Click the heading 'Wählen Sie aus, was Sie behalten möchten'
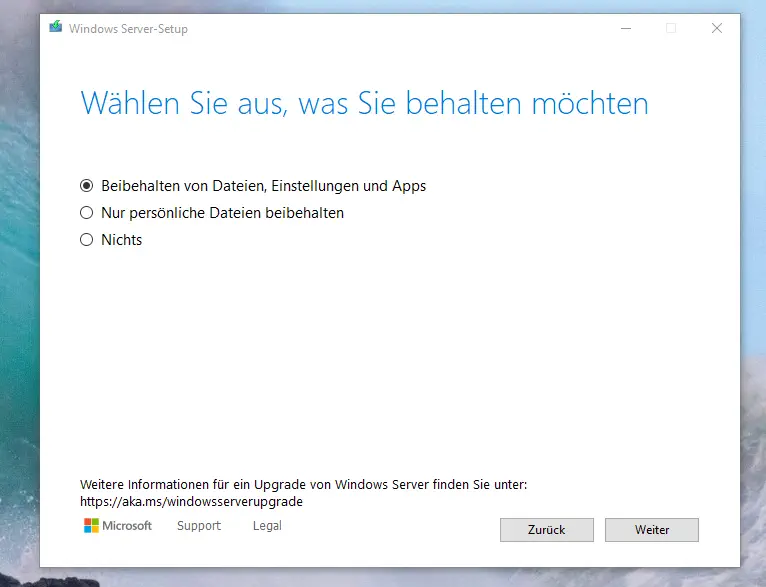 tap(364, 104)
